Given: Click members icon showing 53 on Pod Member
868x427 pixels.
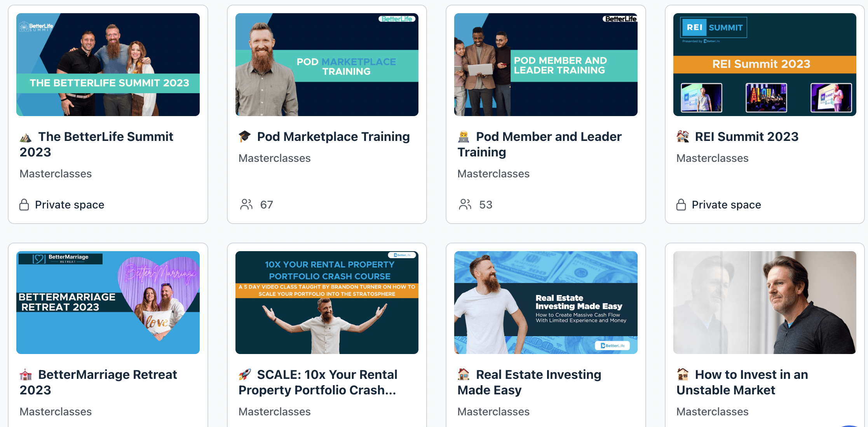Looking at the screenshot, I should point(465,205).
